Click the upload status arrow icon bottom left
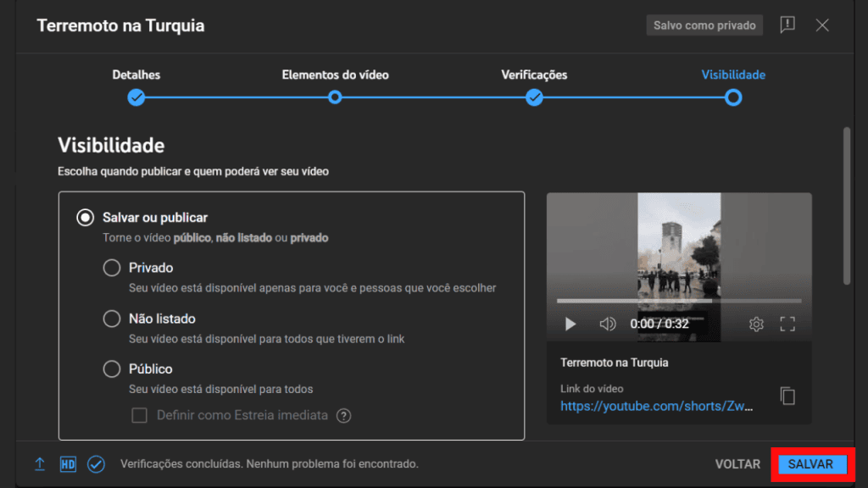868x488 pixels. (x=39, y=464)
